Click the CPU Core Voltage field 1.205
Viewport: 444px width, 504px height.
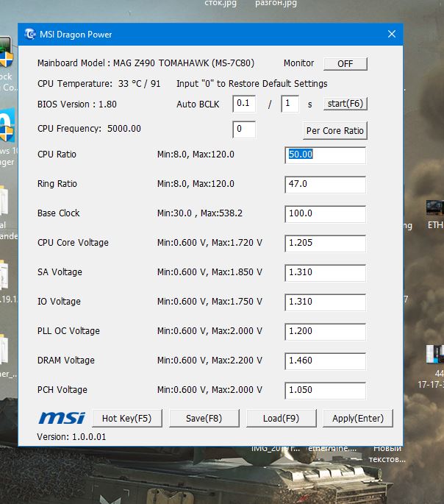point(325,244)
